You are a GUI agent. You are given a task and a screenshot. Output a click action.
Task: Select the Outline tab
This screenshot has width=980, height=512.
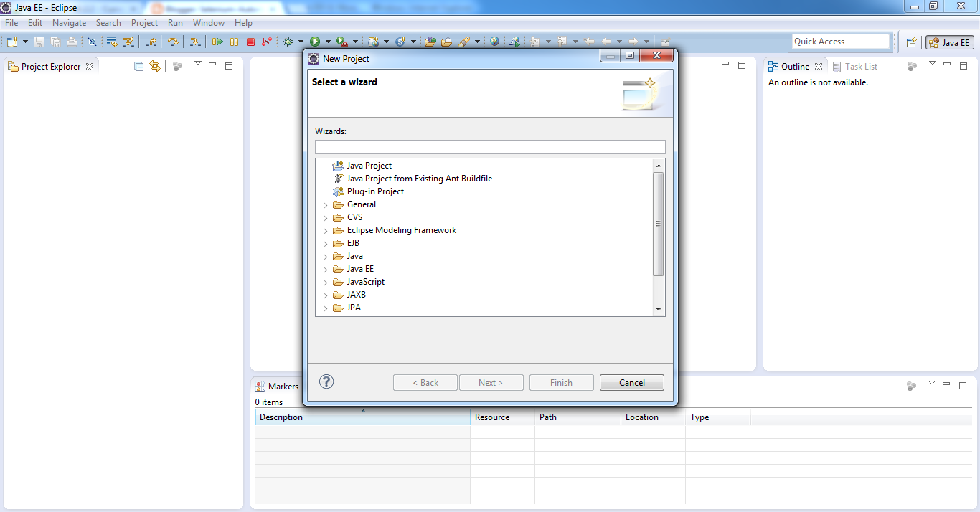pyautogui.click(x=794, y=66)
